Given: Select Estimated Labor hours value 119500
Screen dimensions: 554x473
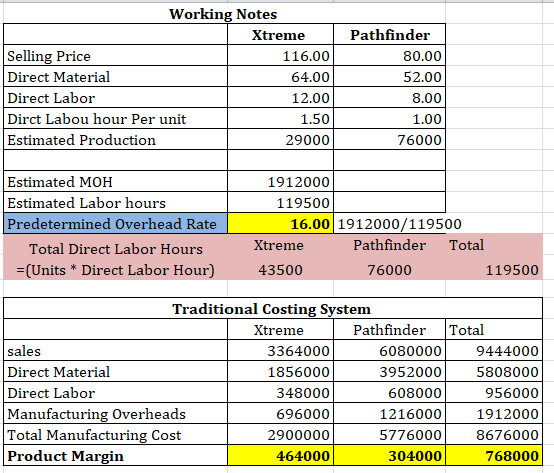Looking at the screenshot, I should pyautogui.click(x=281, y=203).
